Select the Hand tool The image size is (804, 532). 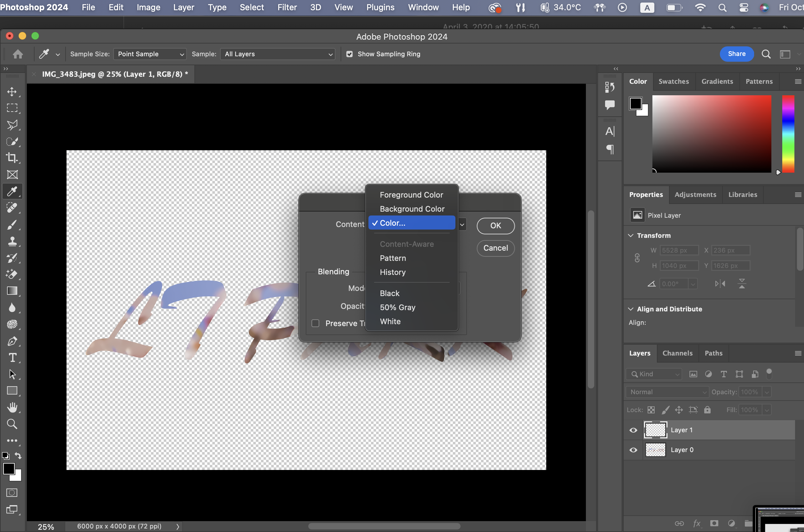12,408
